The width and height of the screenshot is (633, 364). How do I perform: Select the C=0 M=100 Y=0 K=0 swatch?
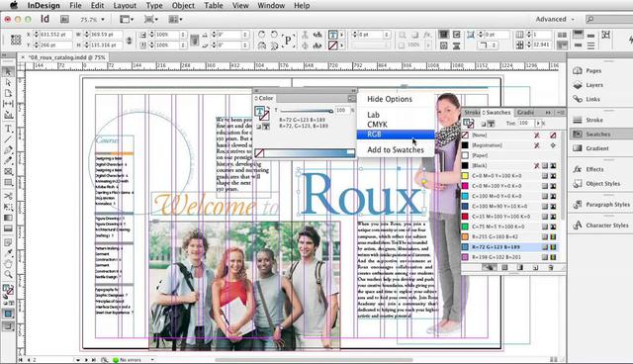tap(510, 186)
